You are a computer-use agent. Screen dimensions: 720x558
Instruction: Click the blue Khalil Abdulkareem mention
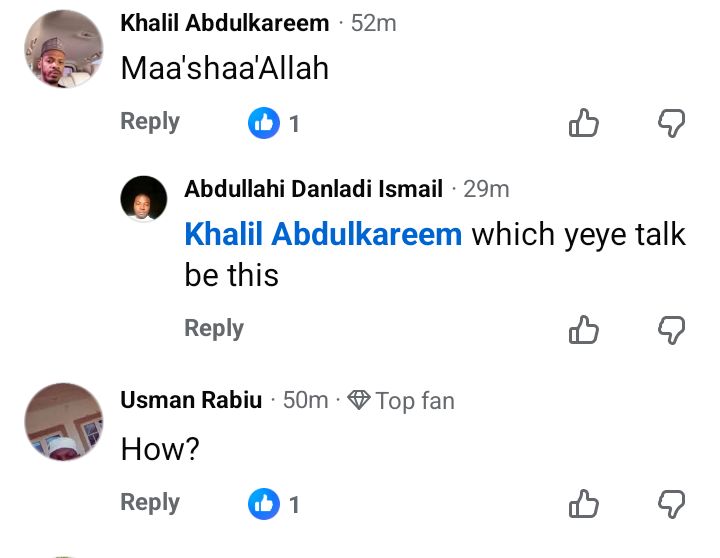click(x=323, y=235)
